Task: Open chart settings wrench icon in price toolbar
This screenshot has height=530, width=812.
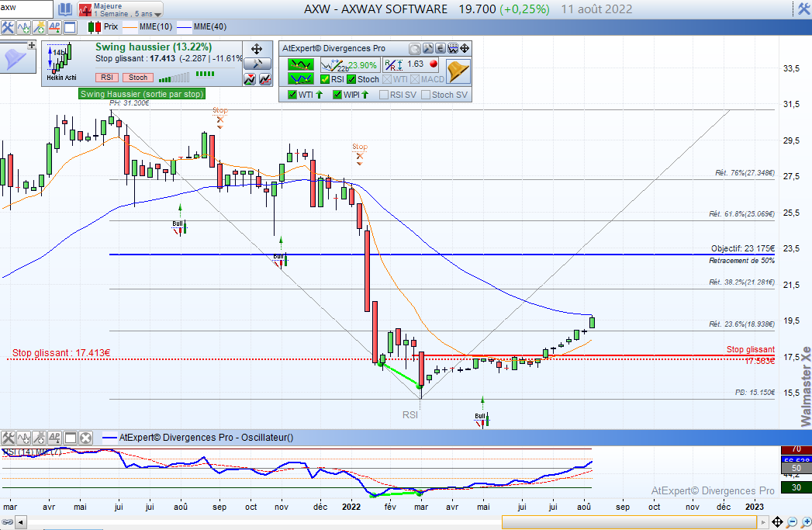Action: (7, 27)
